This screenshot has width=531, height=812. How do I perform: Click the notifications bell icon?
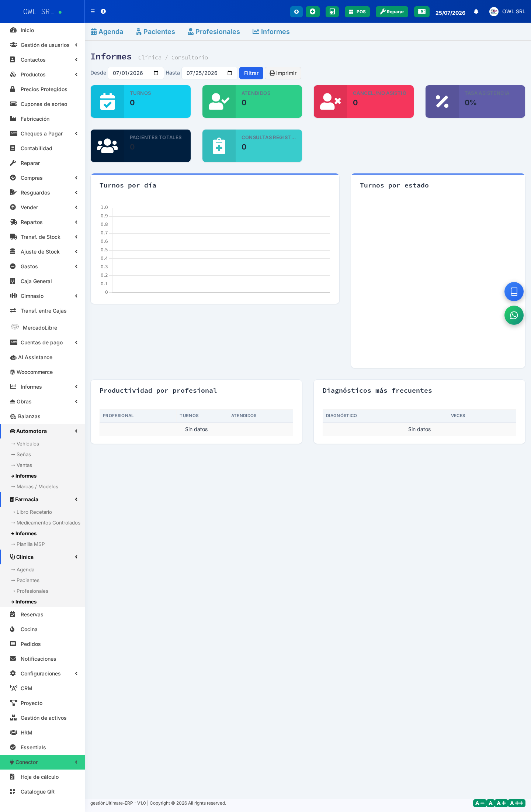tap(476, 11)
